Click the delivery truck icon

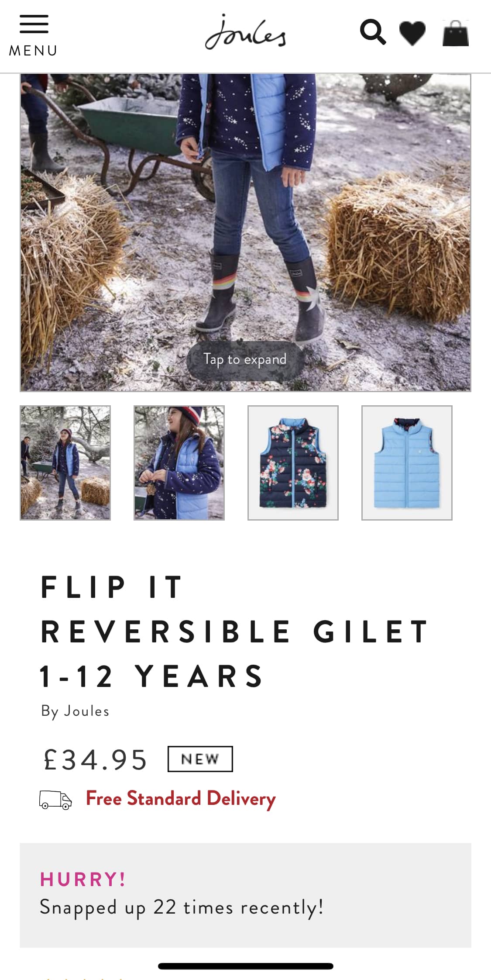pyautogui.click(x=55, y=800)
